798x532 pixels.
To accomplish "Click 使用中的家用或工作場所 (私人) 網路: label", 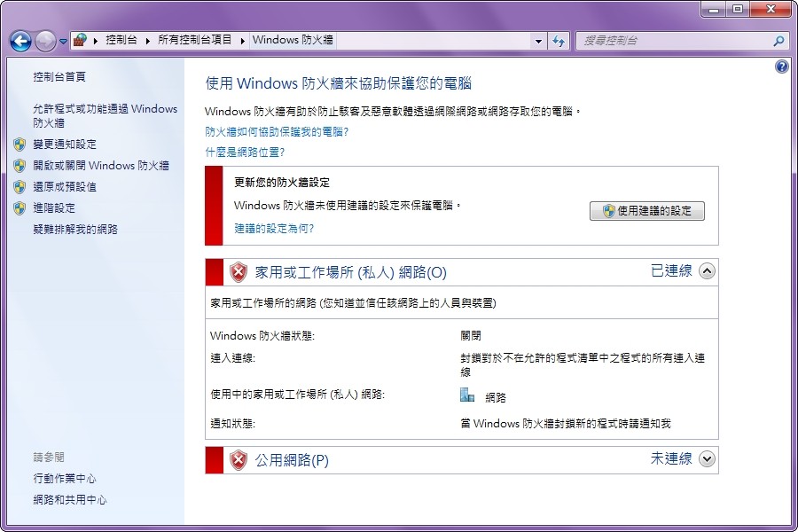I will (x=298, y=395).
